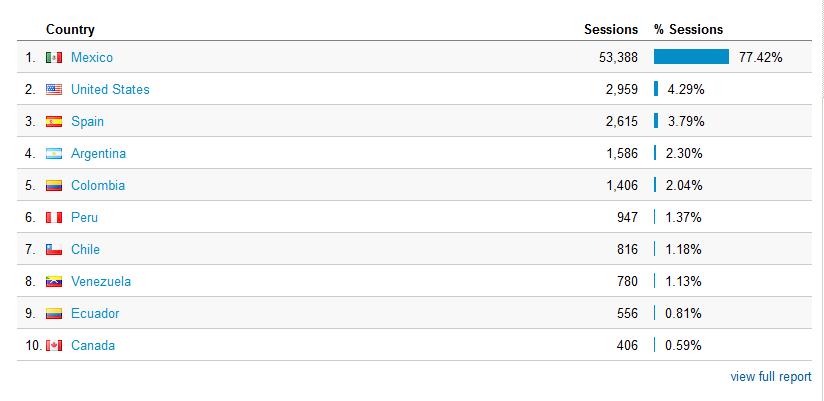Click the Country column header
This screenshot has width=824, height=401.
click(x=70, y=29)
